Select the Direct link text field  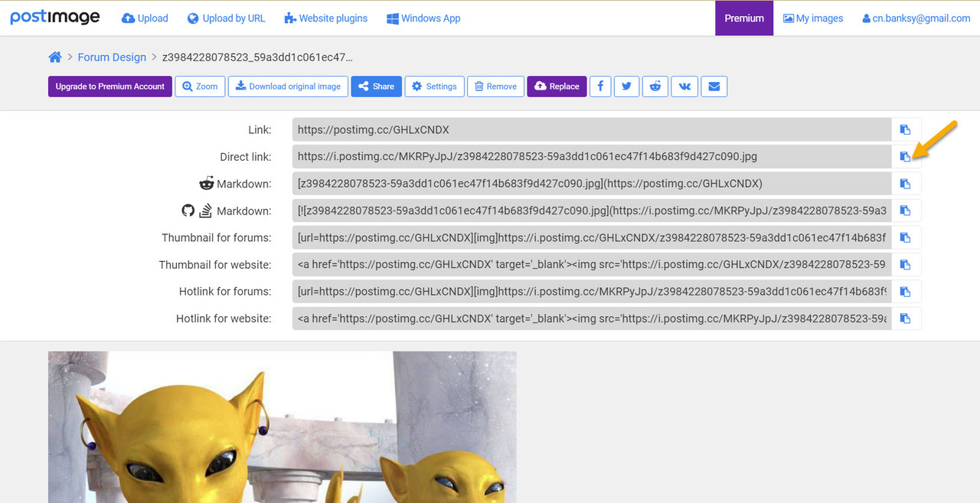592,157
